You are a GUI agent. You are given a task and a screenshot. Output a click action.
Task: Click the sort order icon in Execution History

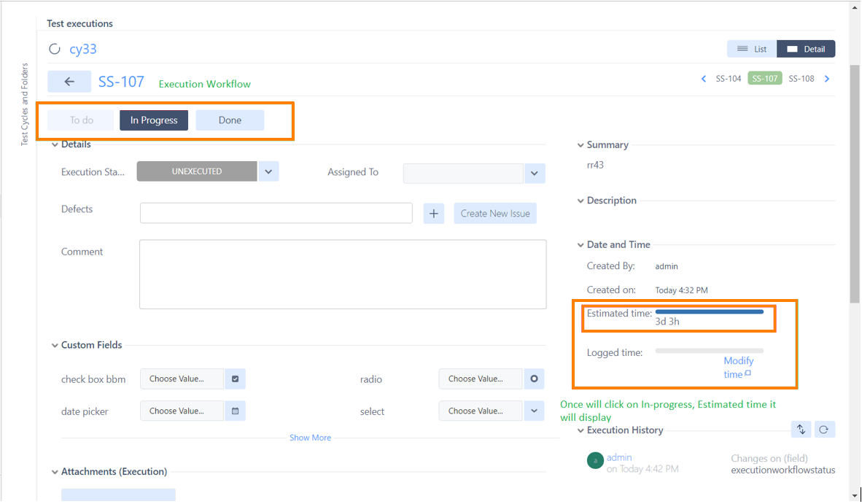(x=801, y=429)
